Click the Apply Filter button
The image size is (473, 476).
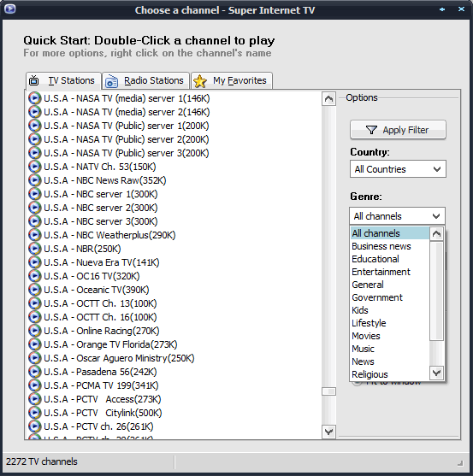398,130
